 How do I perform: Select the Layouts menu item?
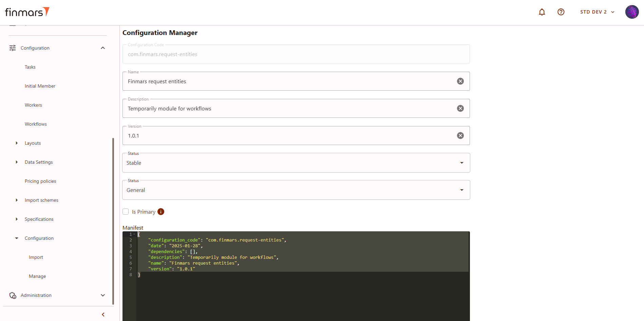tap(33, 143)
